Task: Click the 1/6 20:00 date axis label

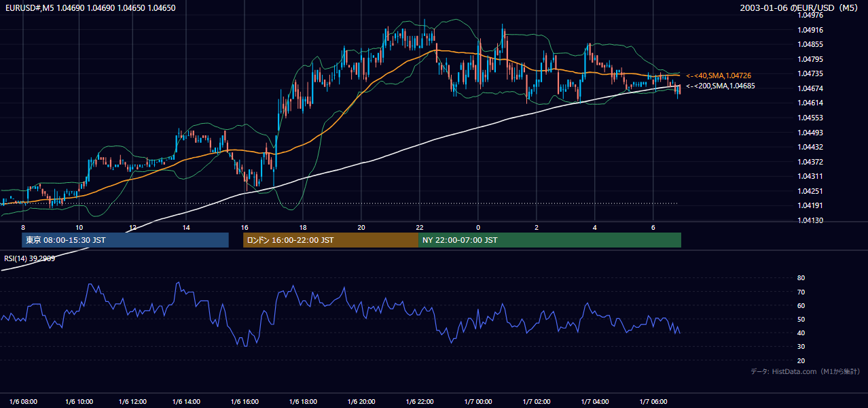Action: pos(361,401)
